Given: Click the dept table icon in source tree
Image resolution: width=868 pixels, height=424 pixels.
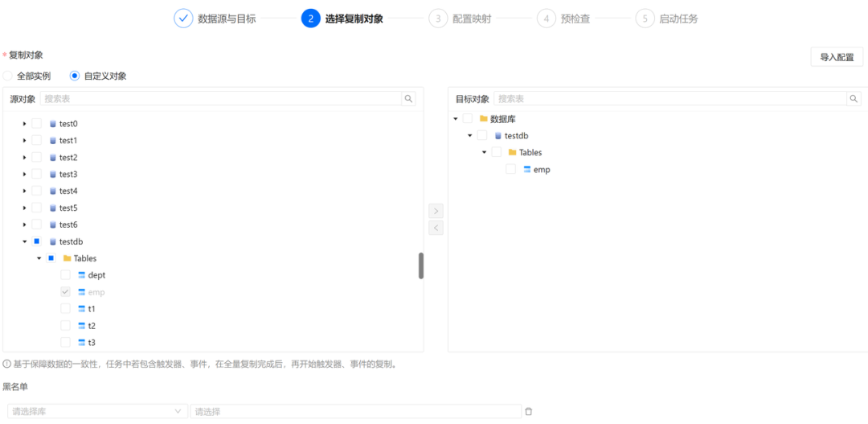Looking at the screenshot, I should coord(81,275).
